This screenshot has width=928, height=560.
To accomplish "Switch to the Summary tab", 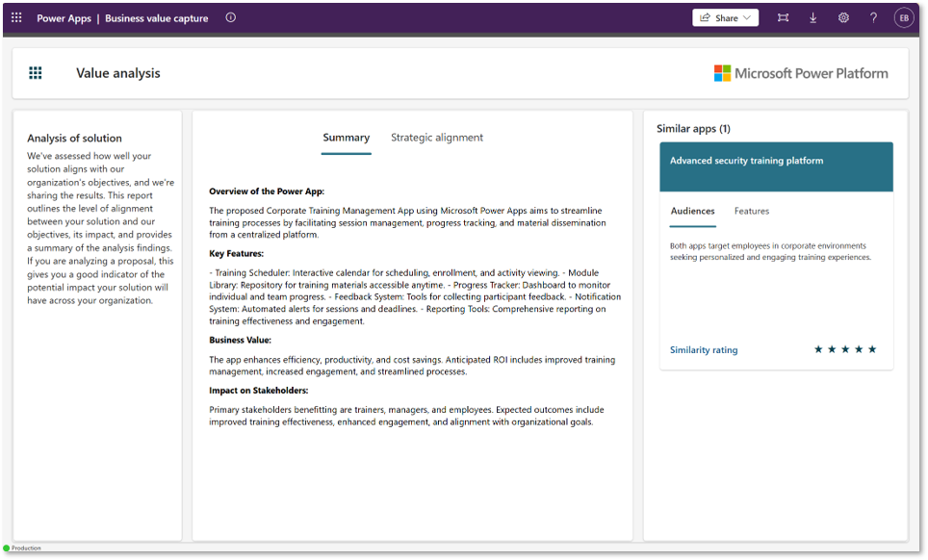I will click(347, 138).
